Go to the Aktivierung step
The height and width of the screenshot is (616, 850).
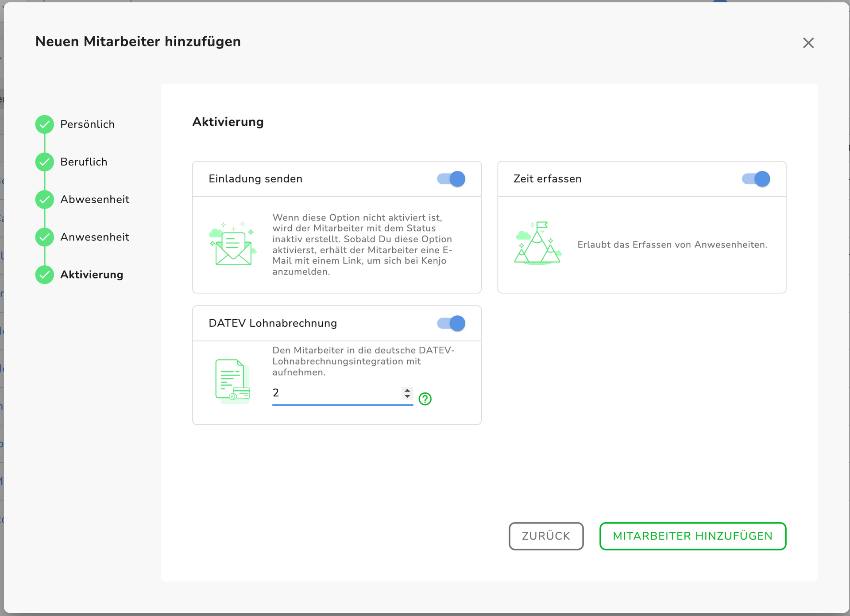click(92, 275)
